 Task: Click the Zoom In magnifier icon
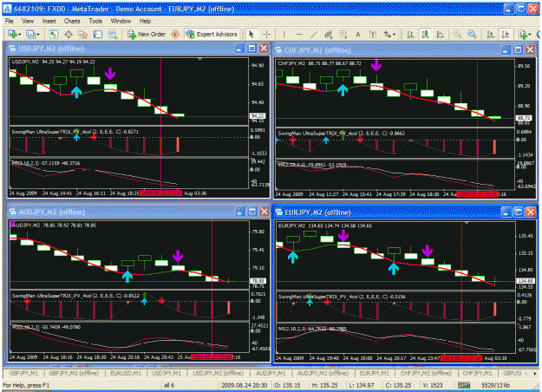tap(457, 34)
